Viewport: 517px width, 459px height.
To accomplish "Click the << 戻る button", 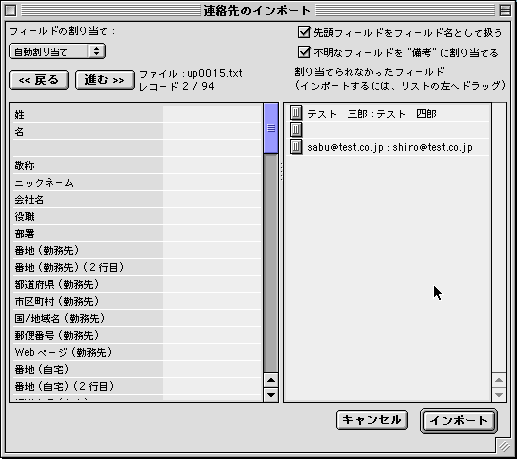I will click(39, 80).
